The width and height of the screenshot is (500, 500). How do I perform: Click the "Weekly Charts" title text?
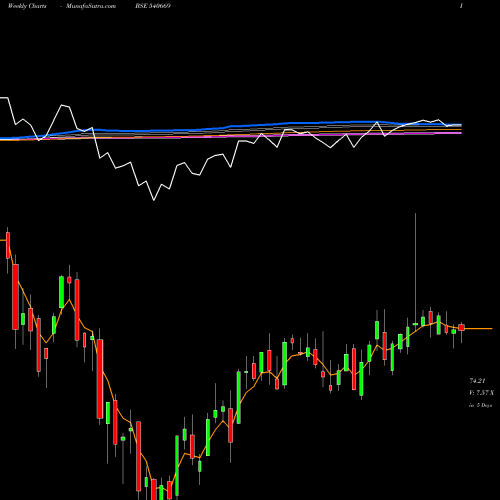click(x=27, y=6)
